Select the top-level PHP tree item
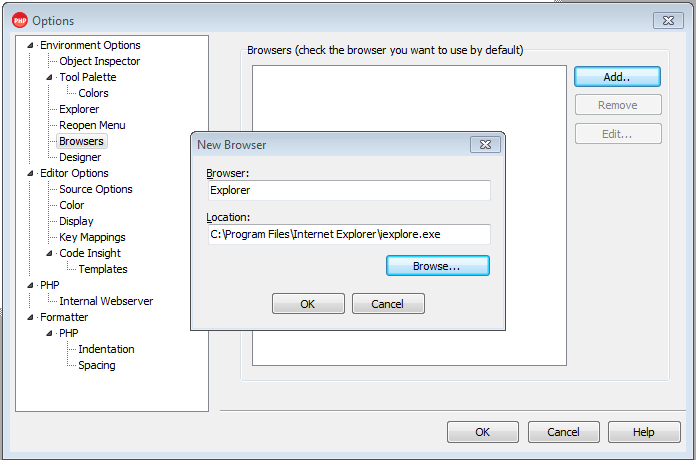The height and width of the screenshot is (460, 696). pos(50,285)
